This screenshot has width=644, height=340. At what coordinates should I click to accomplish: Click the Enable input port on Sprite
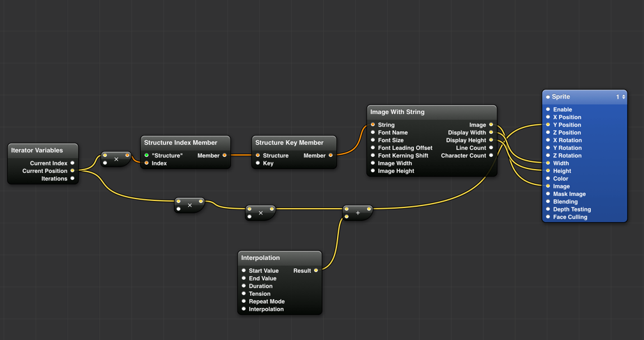548,109
